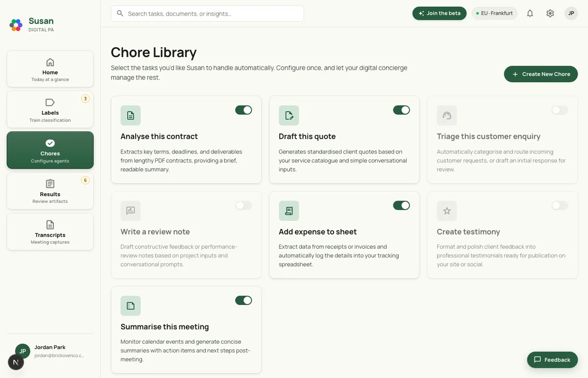
Task: Turn off Add expense to sheet toggle
Action: click(x=401, y=205)
